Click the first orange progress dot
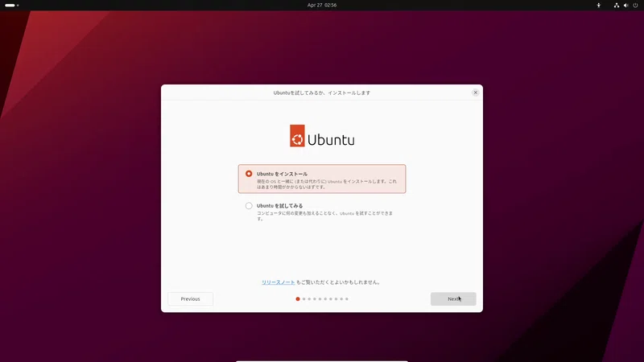Image resolution: width=644 pixels, height=362 pixels. 298,298
